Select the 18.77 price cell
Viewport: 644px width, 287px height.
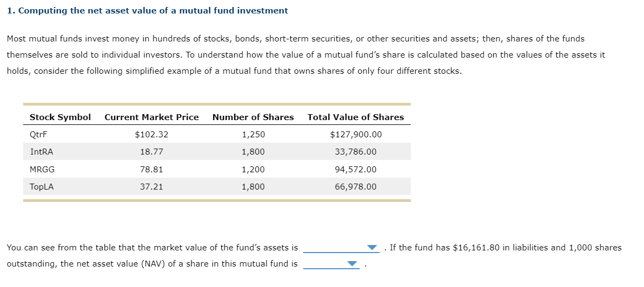click(151, 152)
